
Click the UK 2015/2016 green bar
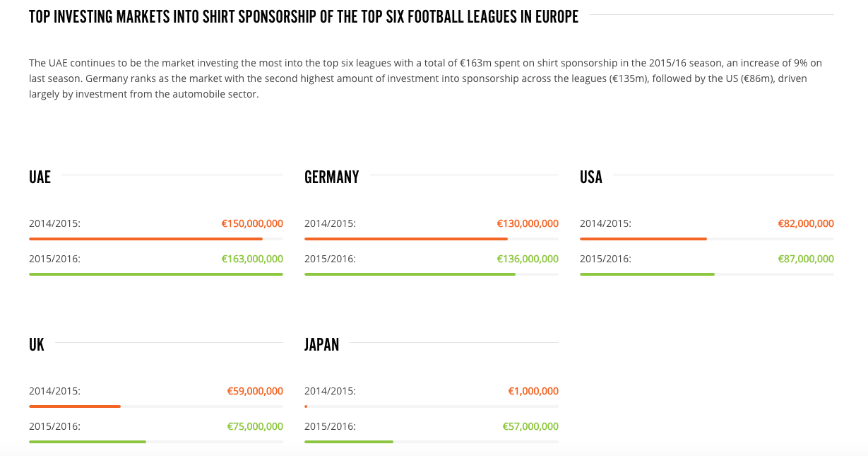pos(88,442)
